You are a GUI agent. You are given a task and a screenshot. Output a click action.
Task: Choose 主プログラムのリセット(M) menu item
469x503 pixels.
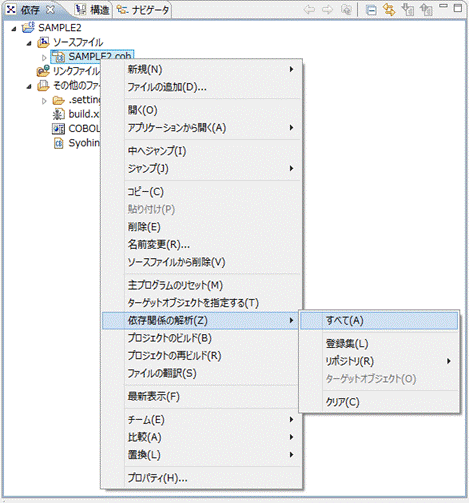coord(202,285)
